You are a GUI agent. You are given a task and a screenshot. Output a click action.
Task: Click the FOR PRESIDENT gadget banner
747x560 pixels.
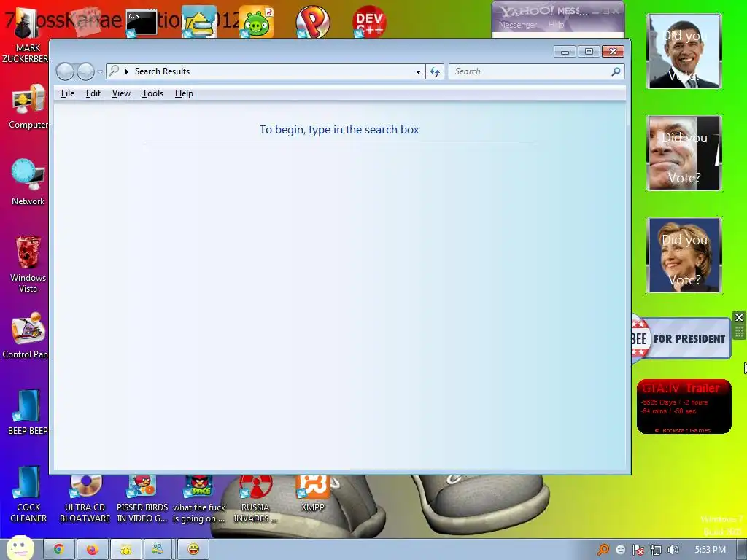(x=681, y=338)
